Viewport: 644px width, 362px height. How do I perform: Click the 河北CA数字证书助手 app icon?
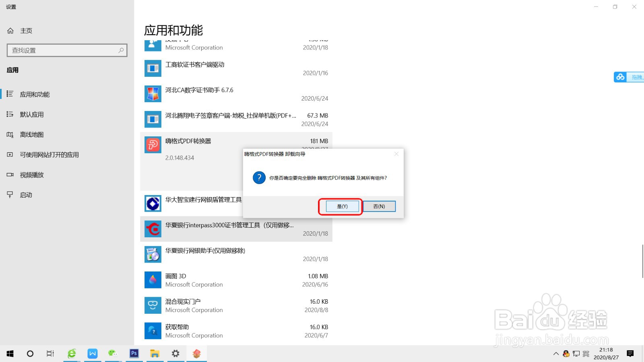tap(153, 94)
